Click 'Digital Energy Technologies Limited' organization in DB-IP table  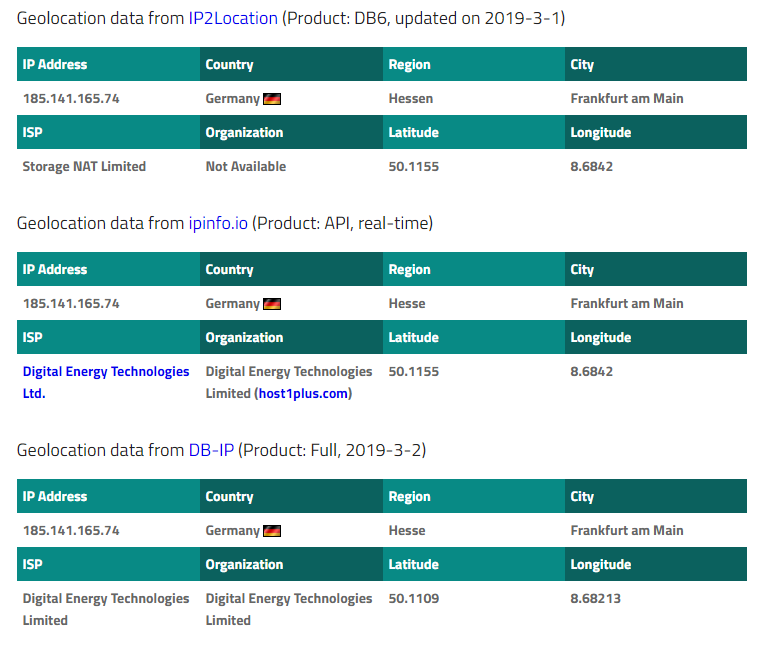(289, 609)
